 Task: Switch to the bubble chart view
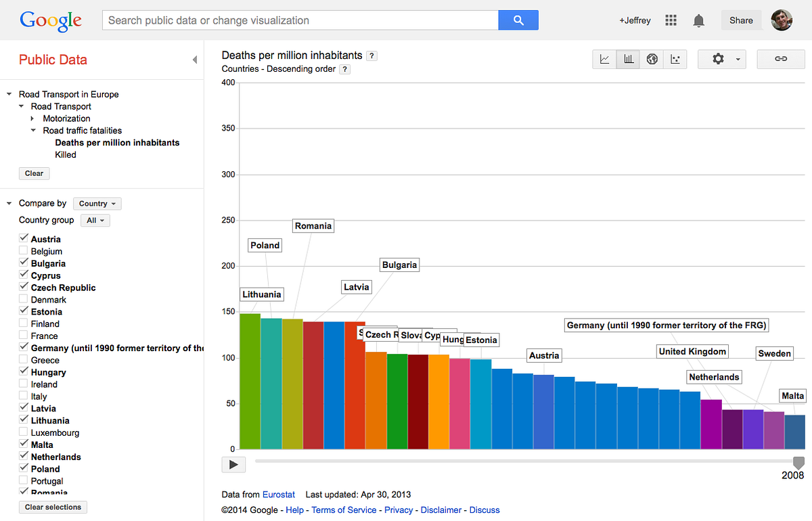(x=675, y=59)
